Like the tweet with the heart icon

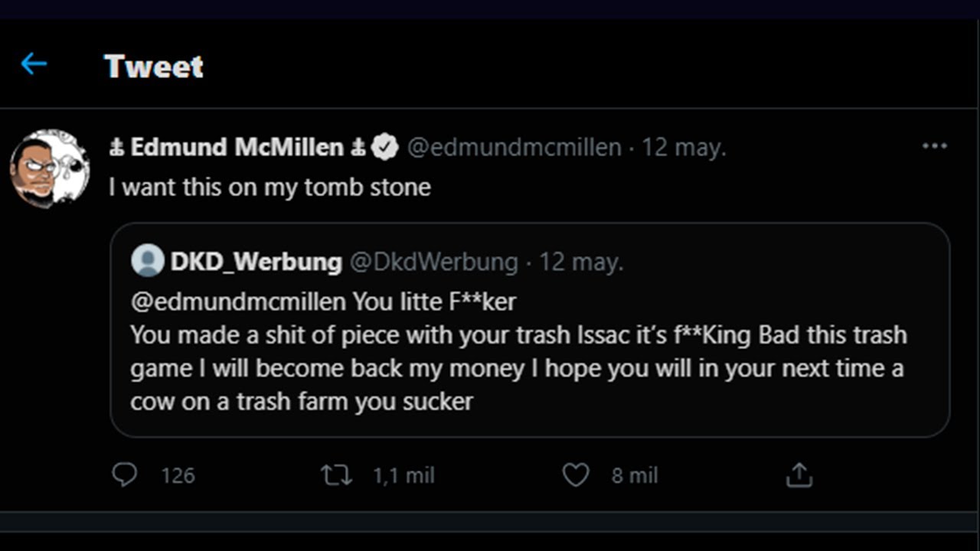coord(576,476)
